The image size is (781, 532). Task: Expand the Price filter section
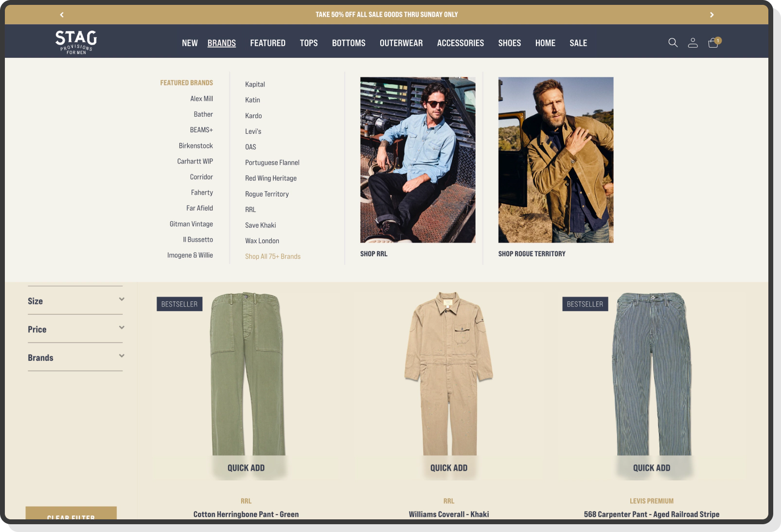[x=75, y=329]
